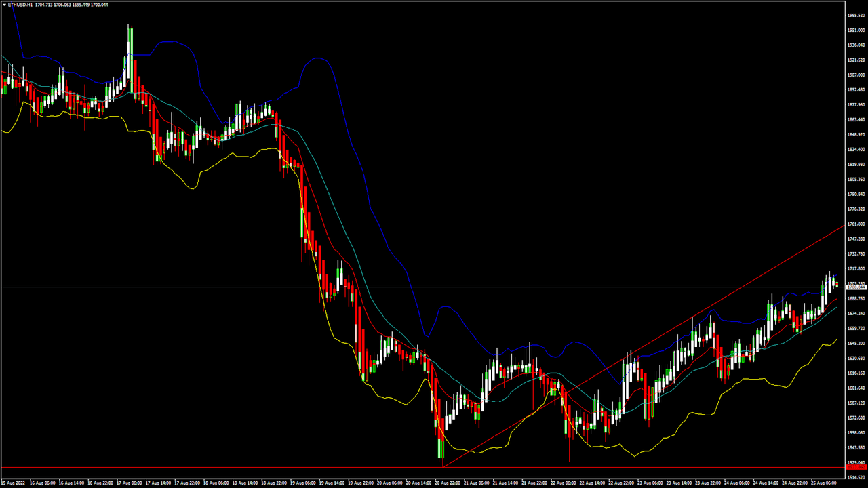Click the 15 Aug 2022 date label

pyautogui.click(x=13, y=483)
